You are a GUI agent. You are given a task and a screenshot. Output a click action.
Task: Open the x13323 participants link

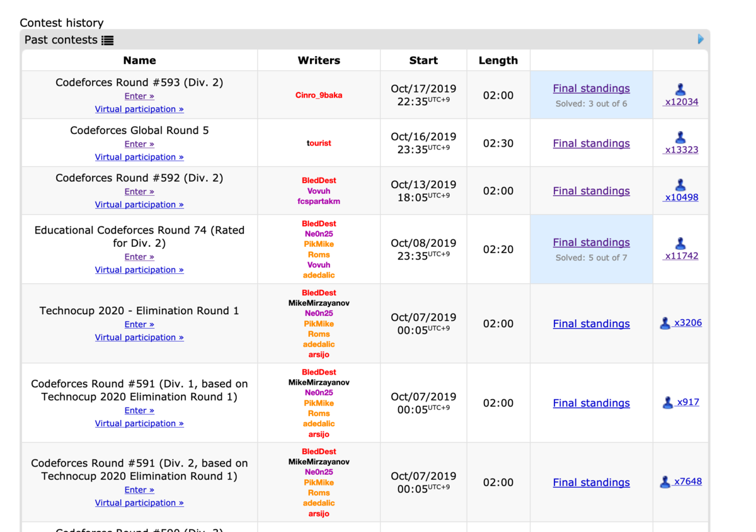click(x=681, y=150)
